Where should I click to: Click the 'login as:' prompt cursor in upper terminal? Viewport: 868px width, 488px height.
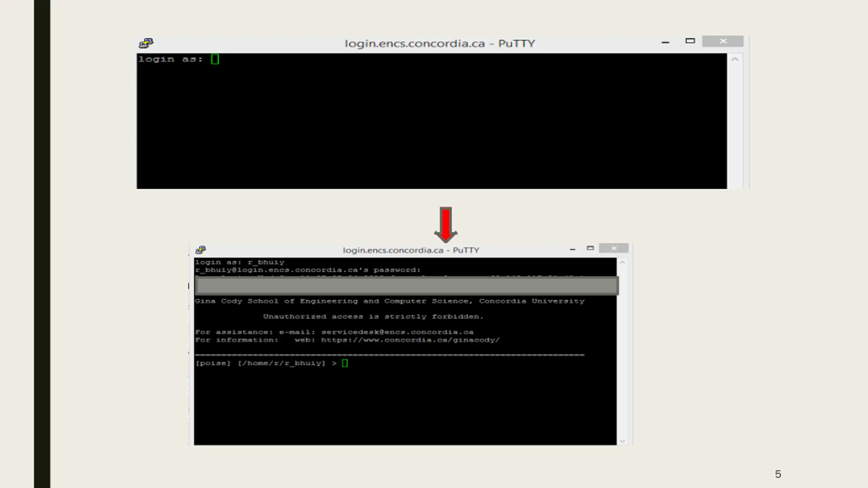(x=215, y=59)
